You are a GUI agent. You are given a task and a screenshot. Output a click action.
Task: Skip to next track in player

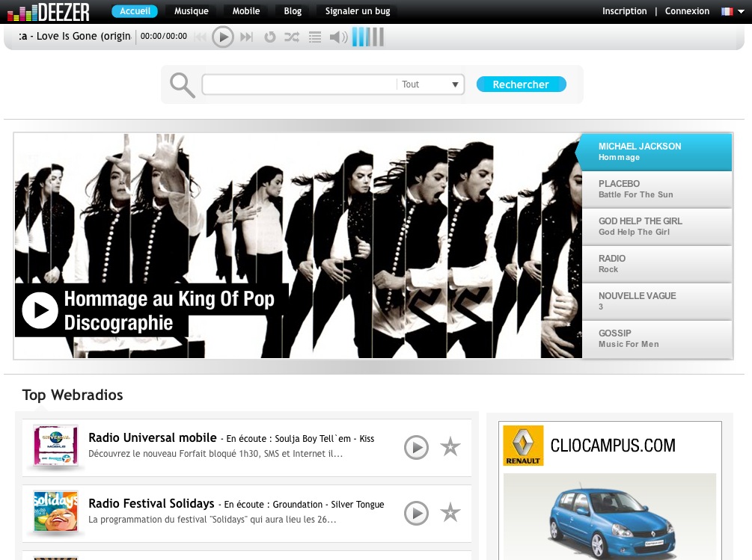pyautogui.click(x=246, y=37)
